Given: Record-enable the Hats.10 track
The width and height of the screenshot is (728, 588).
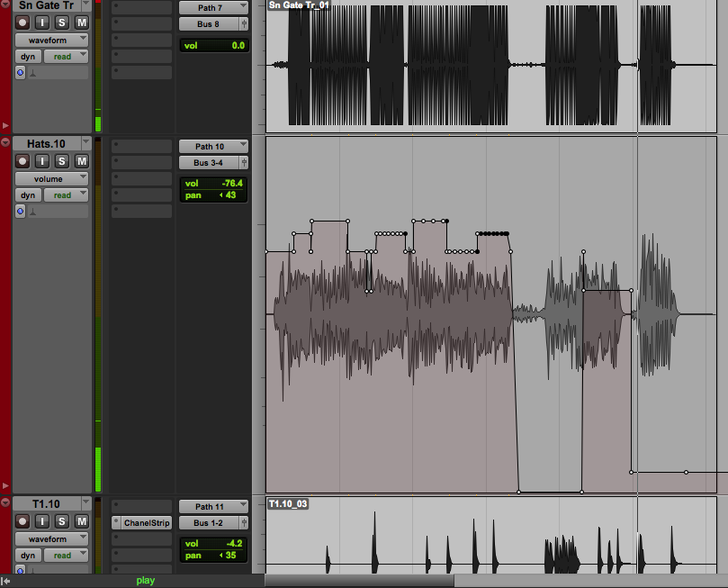Looking at the screenshot, I should tap(22, 161).
